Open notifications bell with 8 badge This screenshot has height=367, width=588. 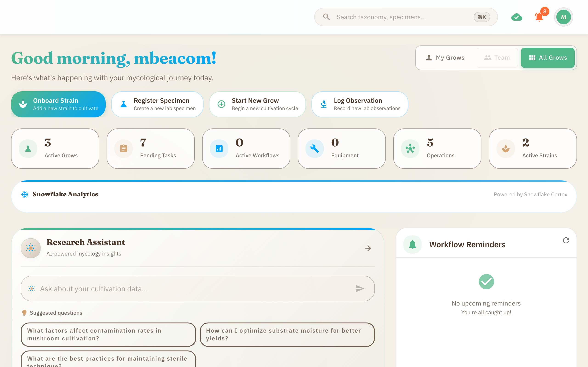coord(539,17)
